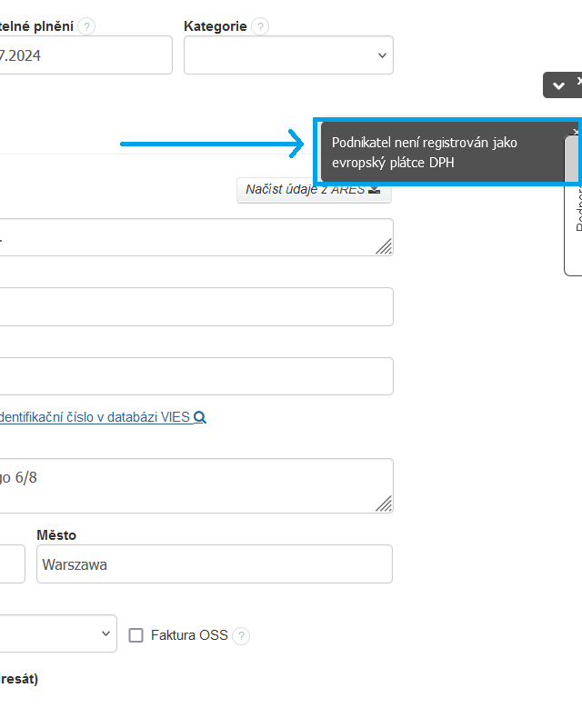Click the Město field containing Warszawa
582x728 pixels.
coord(214,564)
